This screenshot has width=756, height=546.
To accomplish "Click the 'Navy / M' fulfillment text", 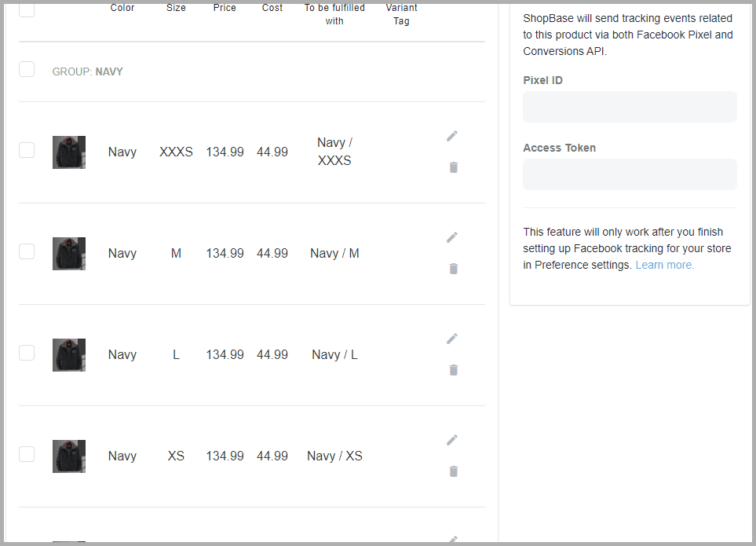I will (x=334, y=253).
